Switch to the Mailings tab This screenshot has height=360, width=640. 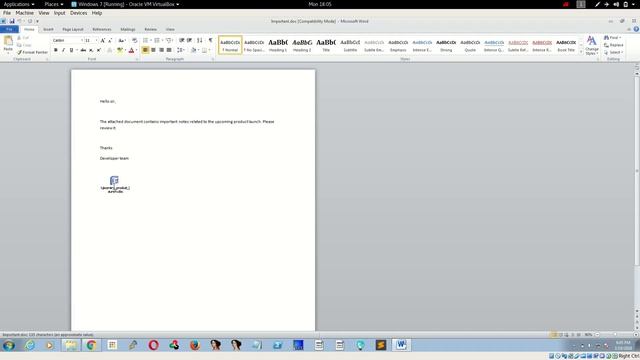click(128, 29)
